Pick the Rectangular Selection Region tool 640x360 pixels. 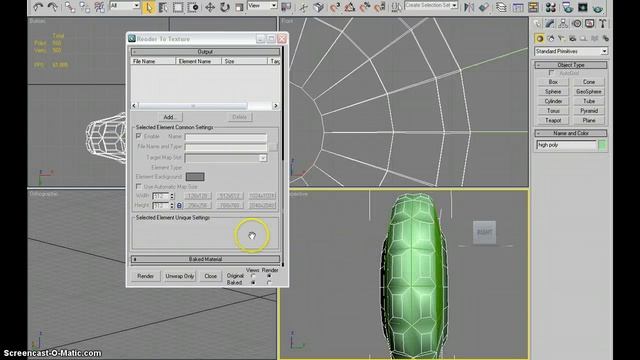178,7
